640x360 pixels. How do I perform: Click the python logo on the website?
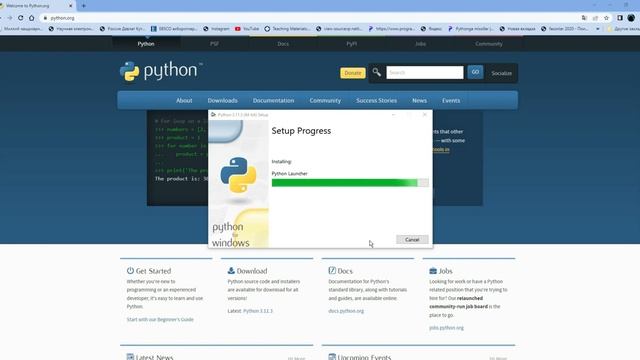click(161, 71)
